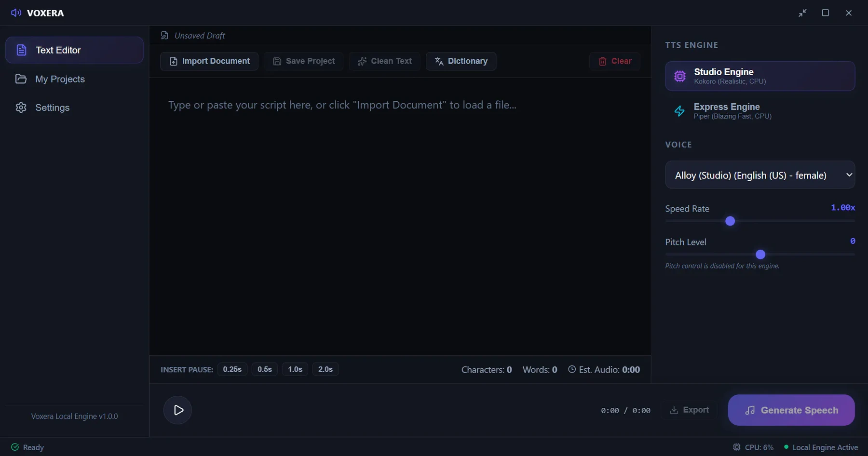Click the Speed Rate slider handle

click(730, 221)
